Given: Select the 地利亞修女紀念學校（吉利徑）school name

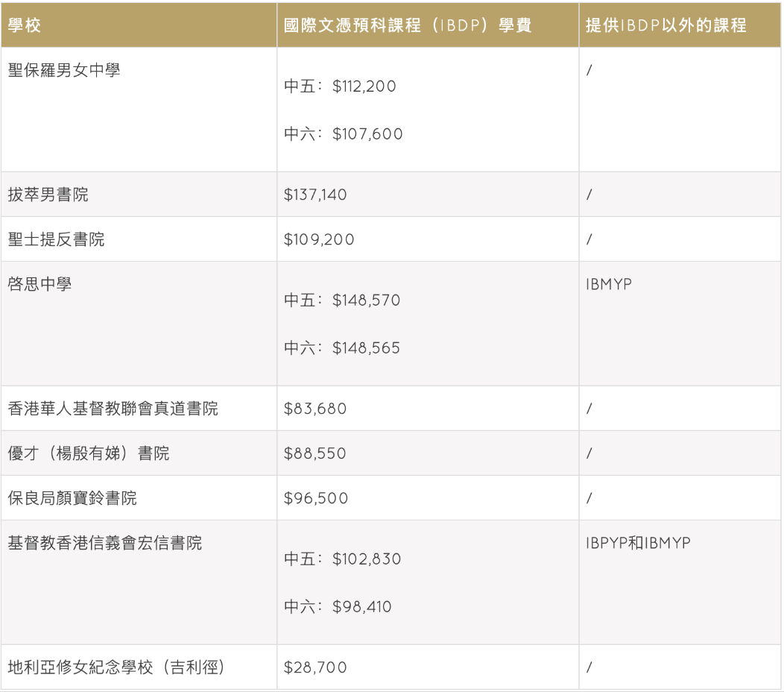Looking at the screenshot, I should coord(116,667).
